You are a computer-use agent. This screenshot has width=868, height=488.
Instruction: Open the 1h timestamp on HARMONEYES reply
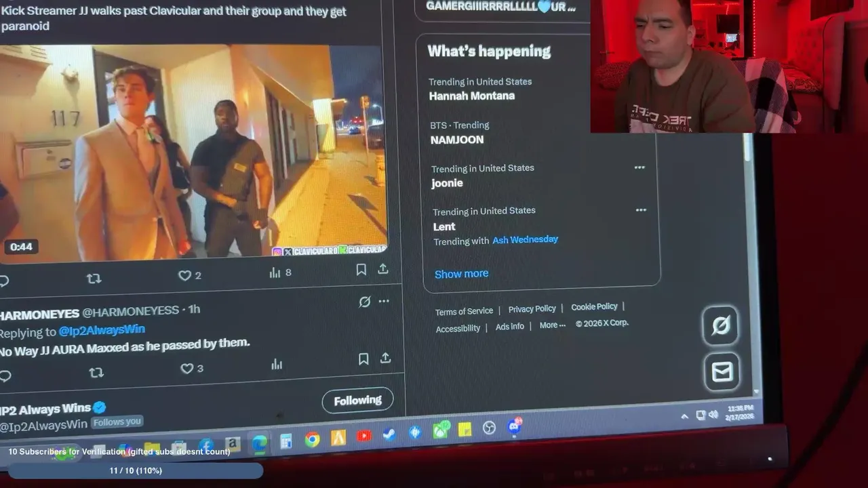194,310
